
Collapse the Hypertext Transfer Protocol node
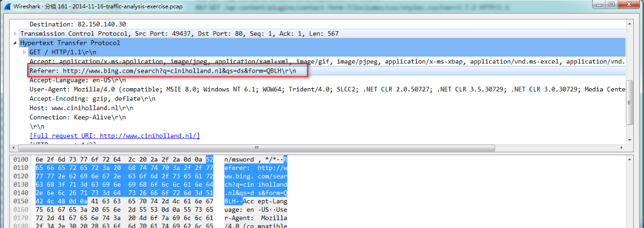[x=15, y=43]
